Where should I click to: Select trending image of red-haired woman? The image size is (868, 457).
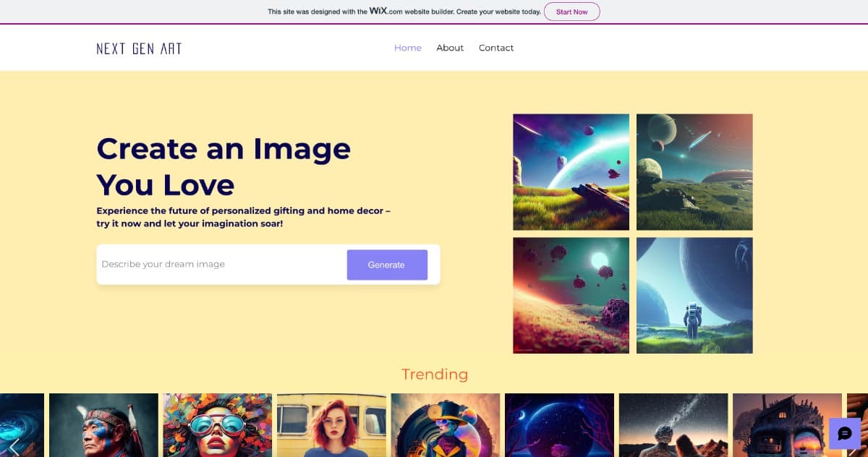tap(331, 425)
